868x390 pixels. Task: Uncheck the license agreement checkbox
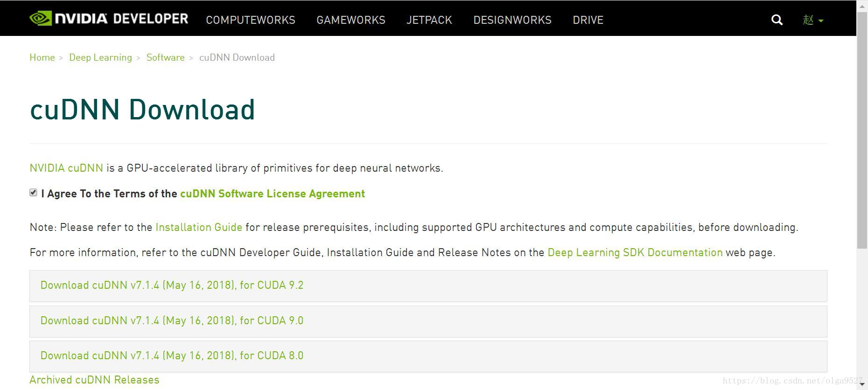point(33,193)
